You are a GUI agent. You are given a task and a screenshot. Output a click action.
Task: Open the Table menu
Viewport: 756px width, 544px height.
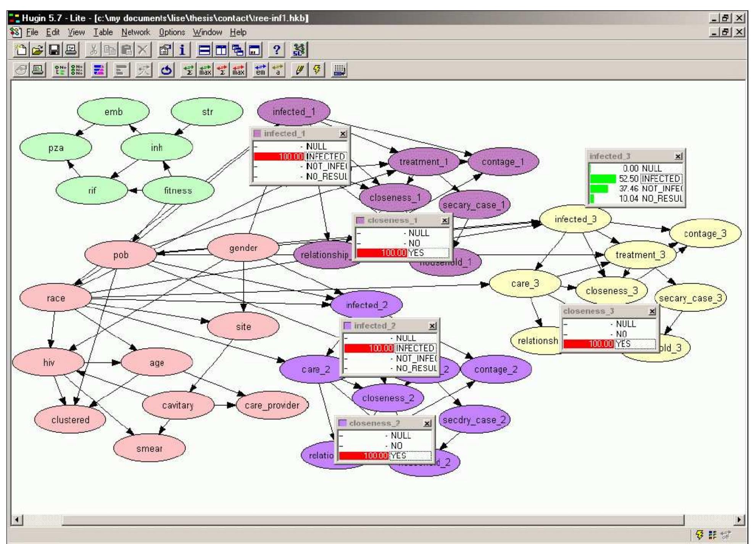[x=103, y=32]
